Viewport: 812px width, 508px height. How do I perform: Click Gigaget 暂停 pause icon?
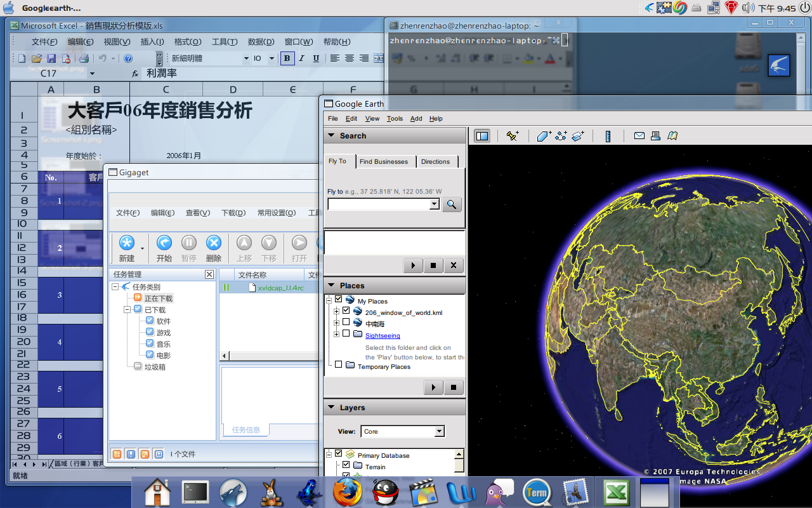(x=189, y=243)
